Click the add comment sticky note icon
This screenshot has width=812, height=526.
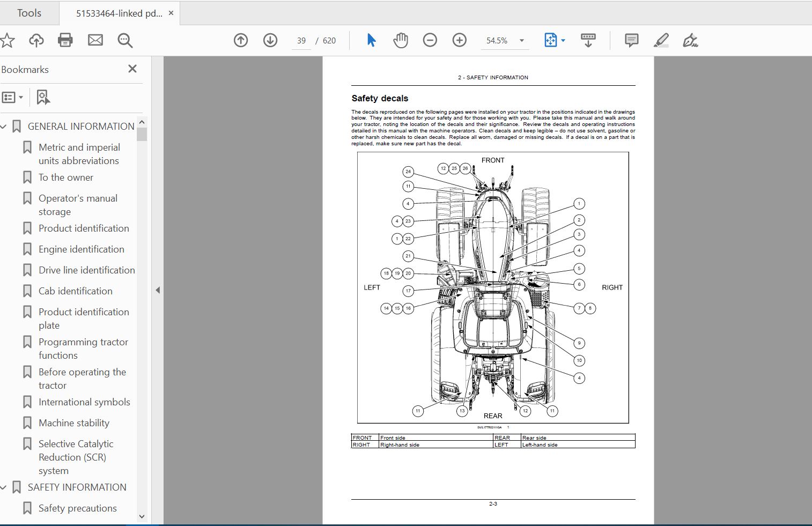pyautogui.click(x=632, y=40)
